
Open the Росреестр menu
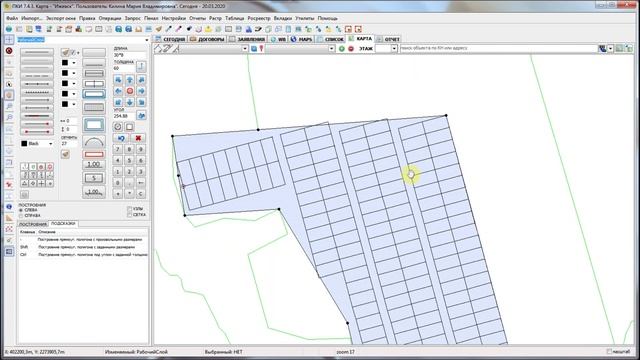pos(259,18)
